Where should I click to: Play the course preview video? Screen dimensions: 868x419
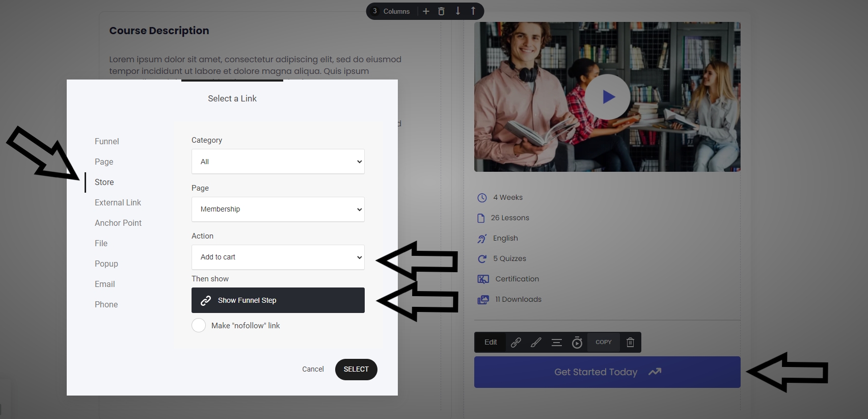tap(607, 97)
